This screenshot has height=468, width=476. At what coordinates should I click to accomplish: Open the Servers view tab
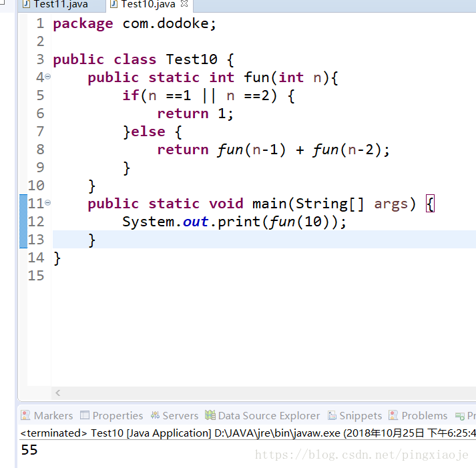pos(174,415)
